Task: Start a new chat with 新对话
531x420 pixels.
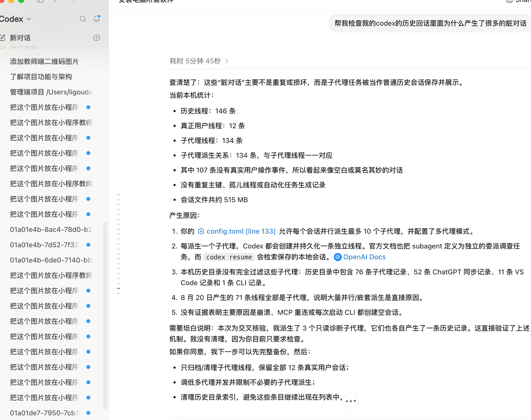Action: pos(20,38)
